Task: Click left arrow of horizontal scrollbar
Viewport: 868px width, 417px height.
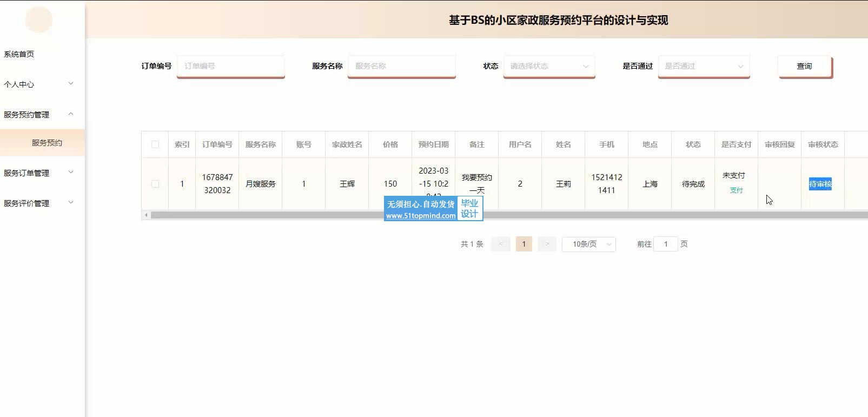Action: 145,215
